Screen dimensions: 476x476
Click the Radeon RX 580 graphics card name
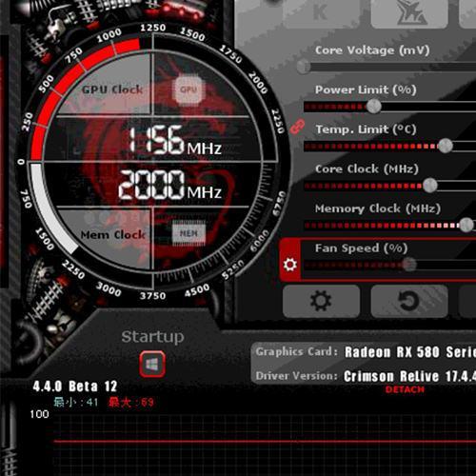click(410, 352)
